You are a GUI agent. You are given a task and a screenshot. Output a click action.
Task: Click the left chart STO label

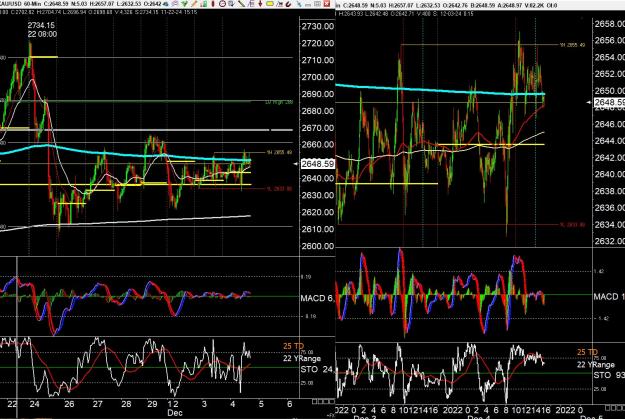pyautogui.click(x=316, y=370)
